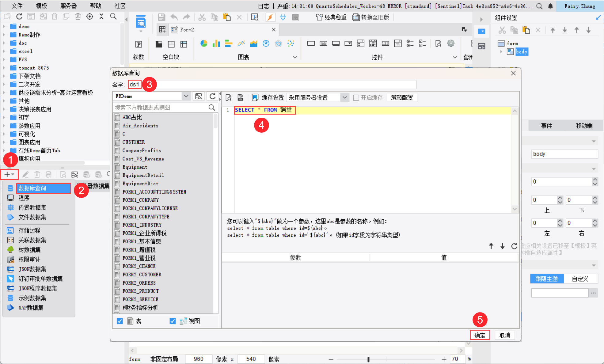The height and width of the screenshot is (364, 604).
Task: Select the scatter chart icon
Action: click(x=291, y=44)
